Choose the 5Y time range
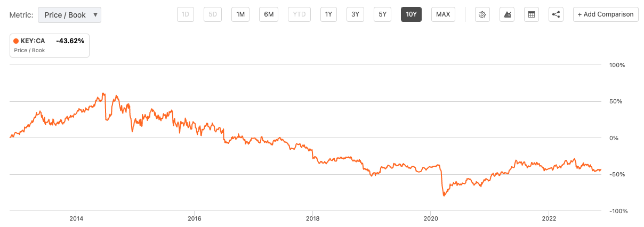 pyautogui.click(x=382, y=14)
